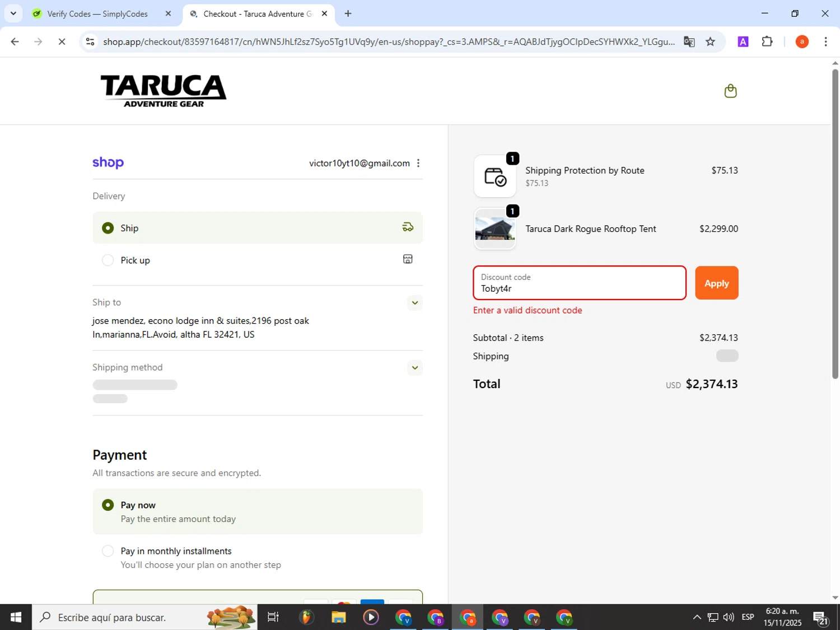Open the browser extensions puzzle icon
840x630 pixels.
click(x=767, y=41)
